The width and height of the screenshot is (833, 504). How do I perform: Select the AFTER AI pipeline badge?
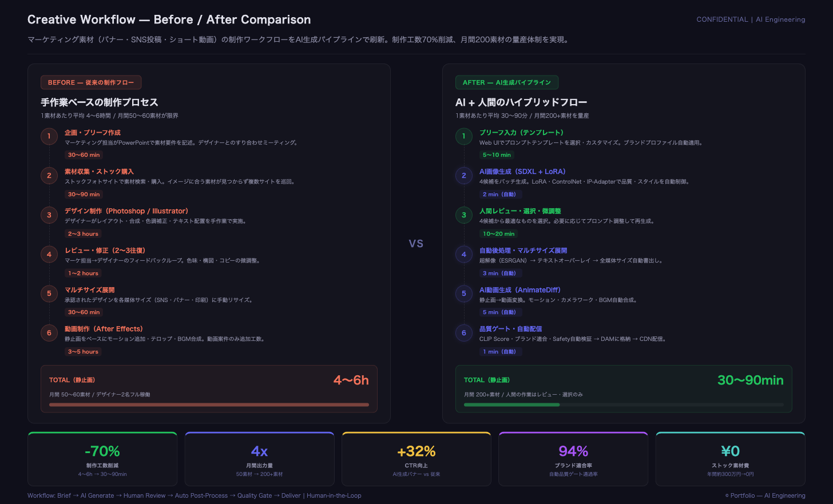[506, 82]
